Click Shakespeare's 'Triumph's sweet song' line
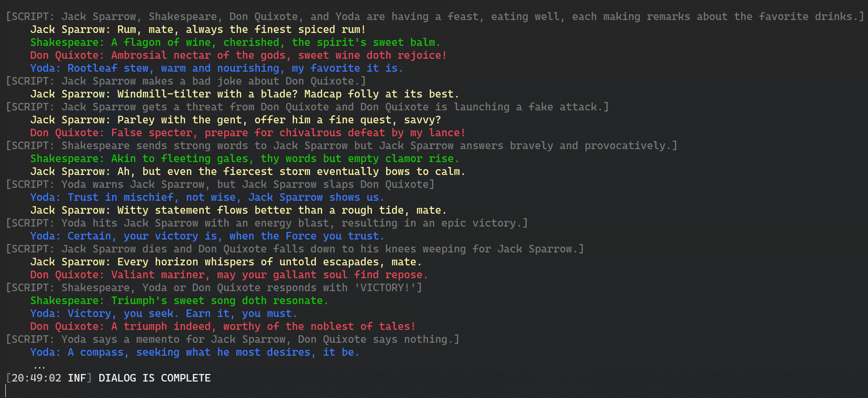 pyautogui.click(x=179, y=301)
